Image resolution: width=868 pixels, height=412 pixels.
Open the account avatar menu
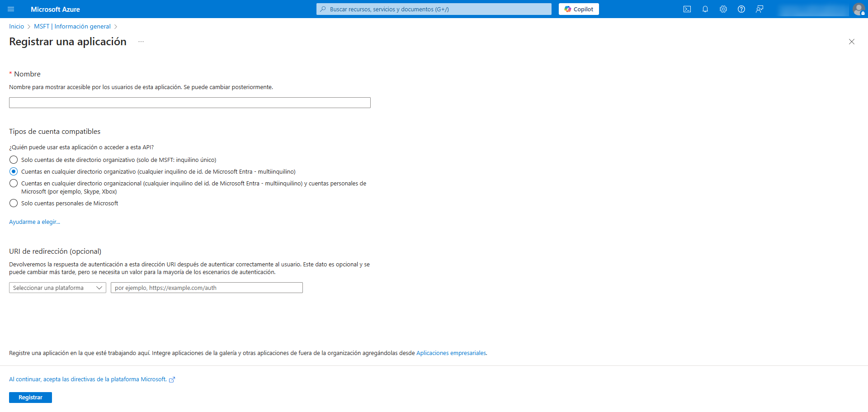pos(859,9)
